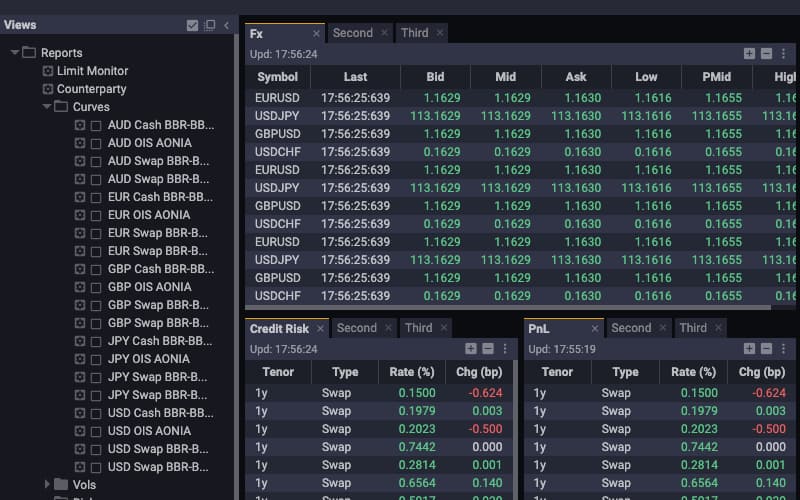Viewport: 800px width, 500px height.
Task: Click the minus icon in the Fx panel
Action: tap(767, 54)
